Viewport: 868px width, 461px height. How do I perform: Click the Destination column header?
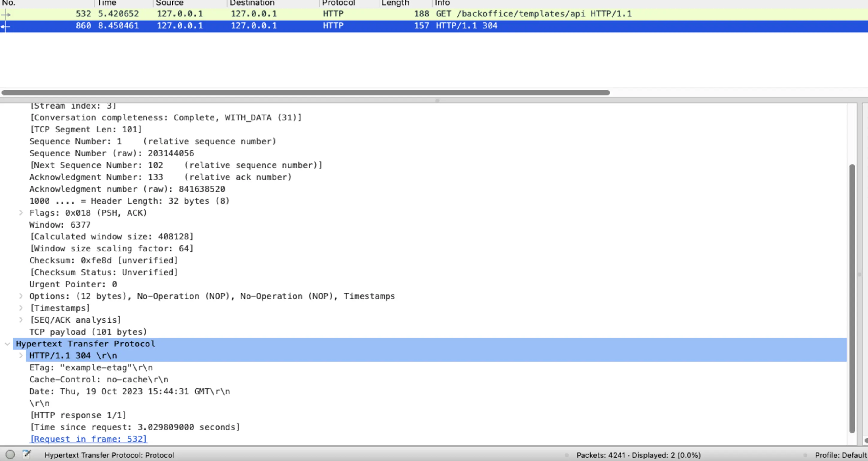252,3
